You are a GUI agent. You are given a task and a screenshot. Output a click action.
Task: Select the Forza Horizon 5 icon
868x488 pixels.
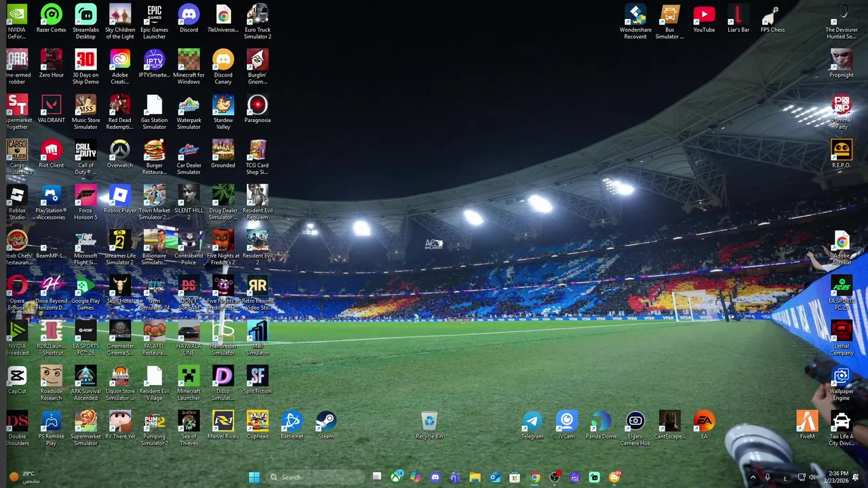[85, 203]
